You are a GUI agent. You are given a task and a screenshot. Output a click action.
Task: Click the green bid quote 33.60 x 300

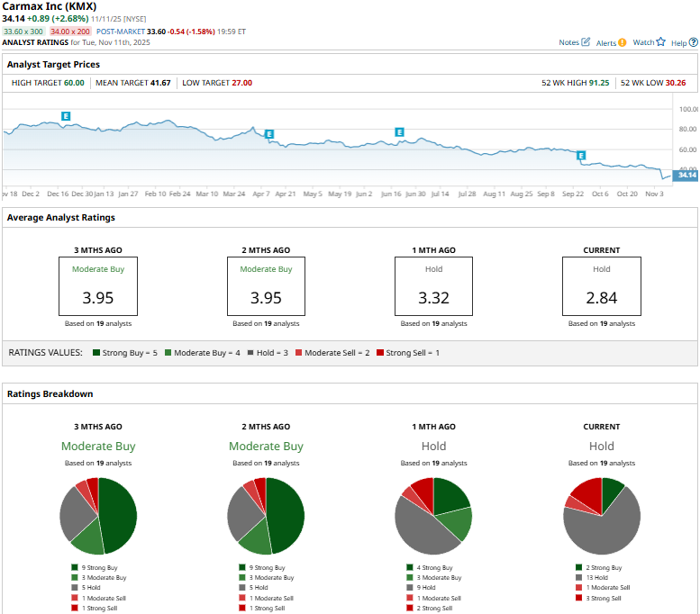click(23, 32)
